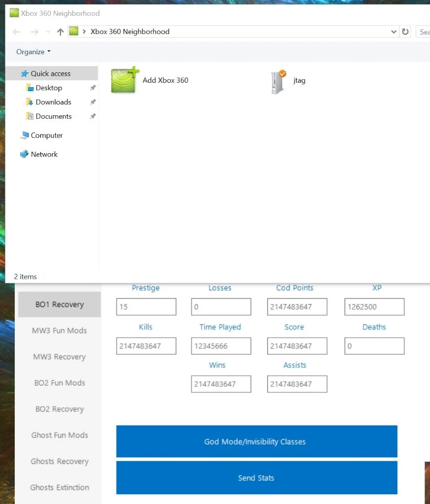Click the pin icon next to Downloads
The width and height of the screenshot is (430, 504).
pyautogui.click(x=93, y=102)
